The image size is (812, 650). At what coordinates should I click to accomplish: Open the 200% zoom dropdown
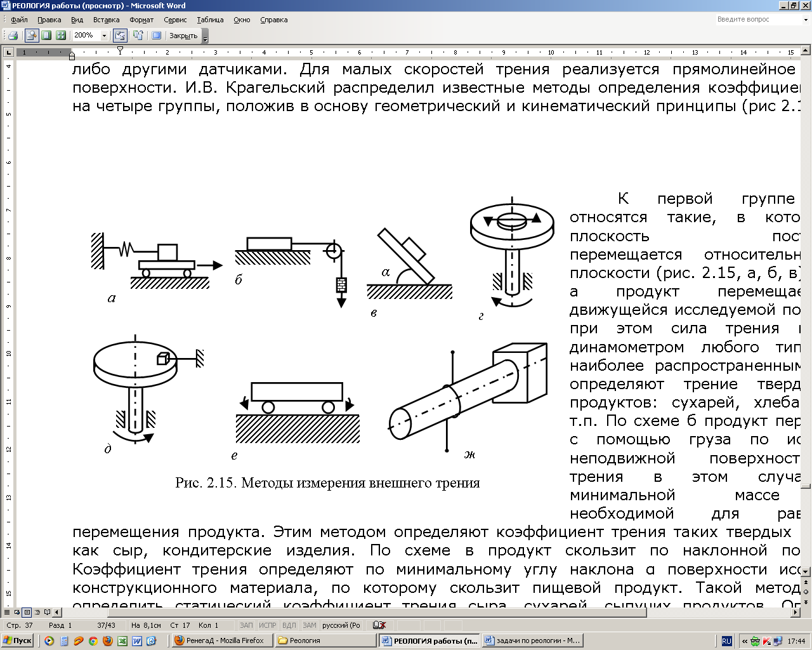click(105, 36)
